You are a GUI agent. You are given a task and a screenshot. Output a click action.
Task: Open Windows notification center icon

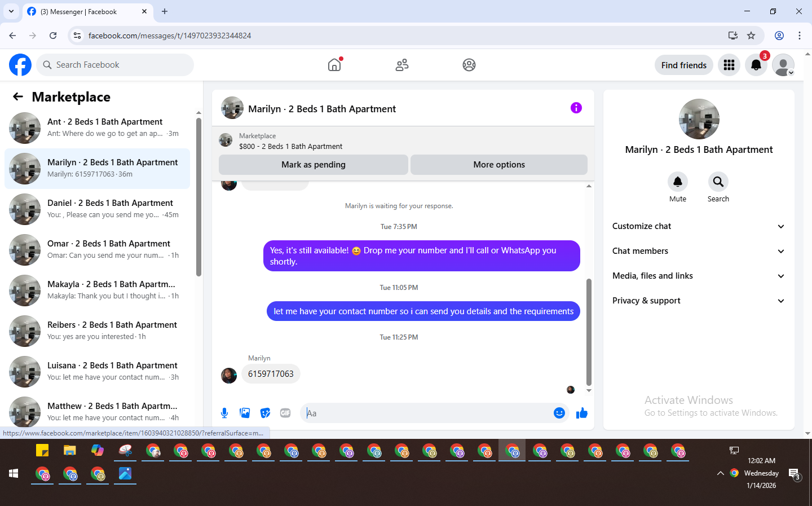(x=794, y=474)
